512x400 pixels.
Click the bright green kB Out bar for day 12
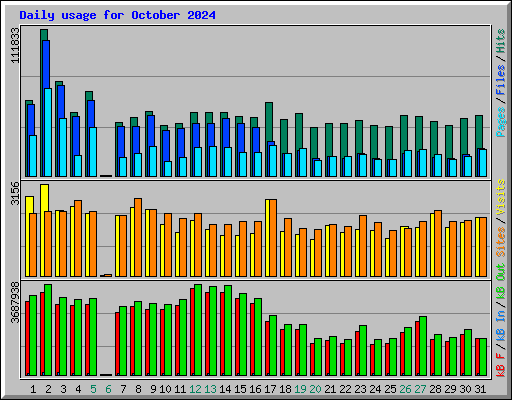198,330
